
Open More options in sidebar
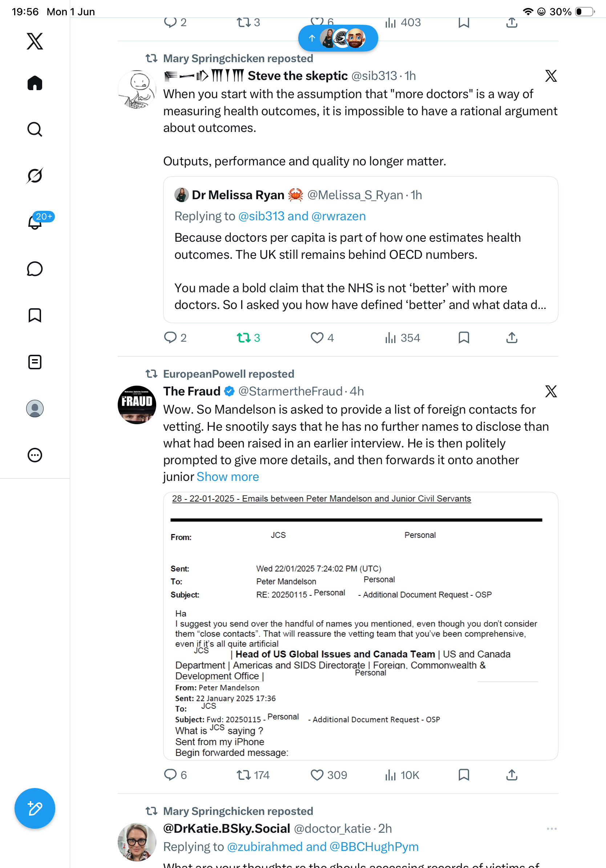pyautogui.click(x=35, y=455)
